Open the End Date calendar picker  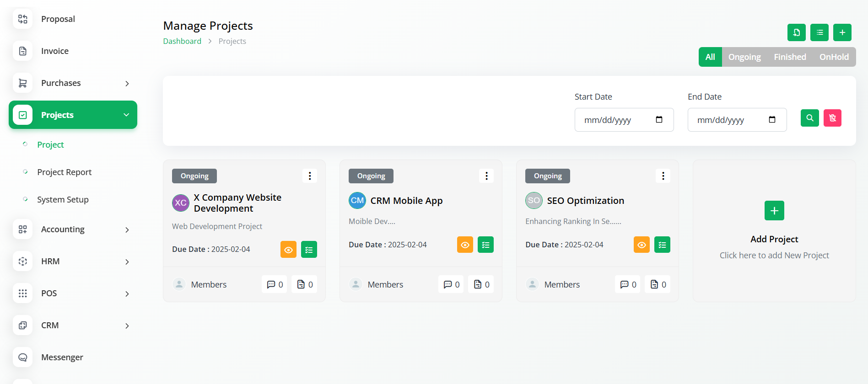point(772,120)
